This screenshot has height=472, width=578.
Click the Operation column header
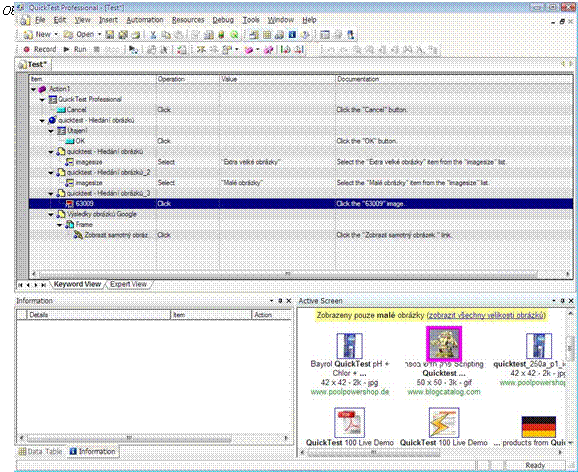coord(188,79)
